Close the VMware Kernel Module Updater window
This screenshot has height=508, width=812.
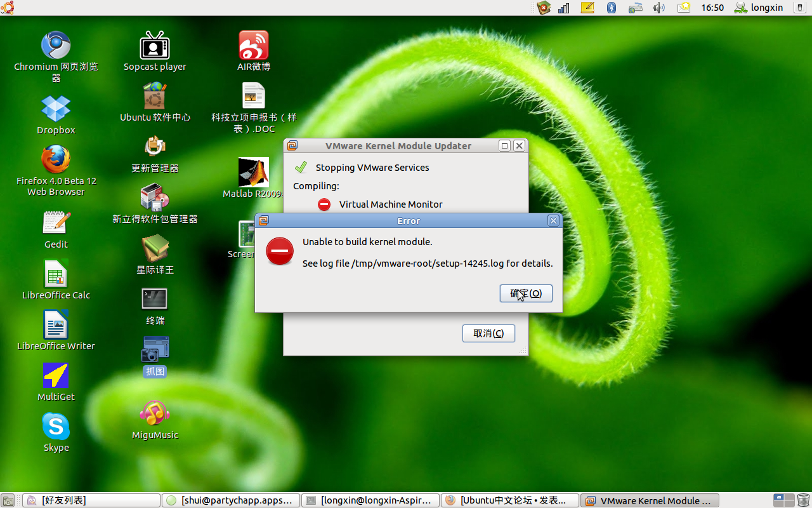(x=519, y=145)
